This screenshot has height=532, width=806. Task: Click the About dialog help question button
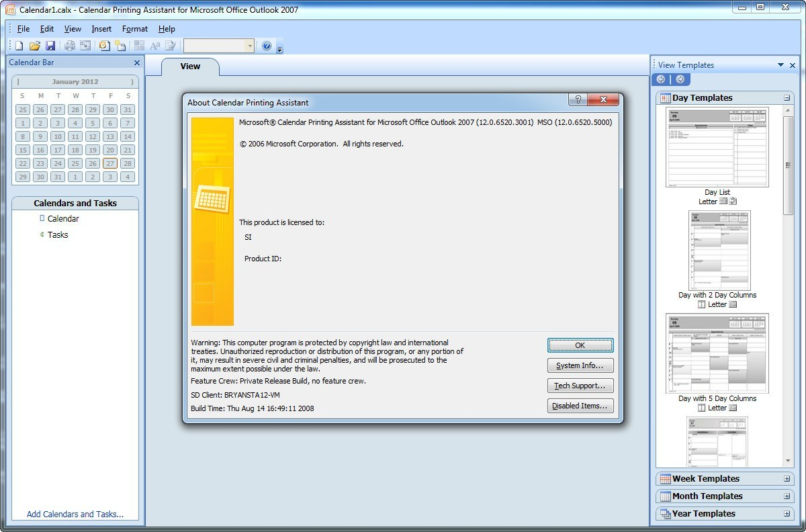tap(578, 99)
